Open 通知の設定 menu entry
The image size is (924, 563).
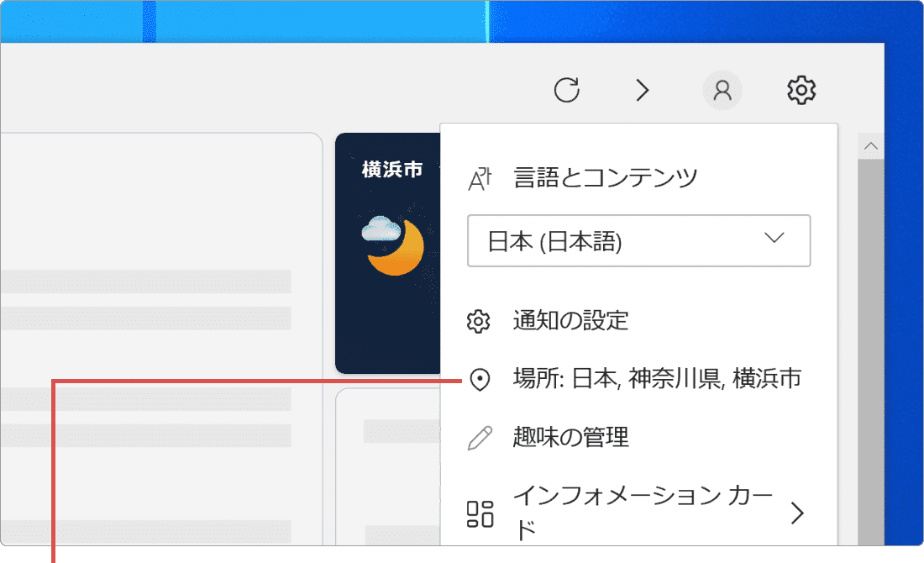[572, 320]
